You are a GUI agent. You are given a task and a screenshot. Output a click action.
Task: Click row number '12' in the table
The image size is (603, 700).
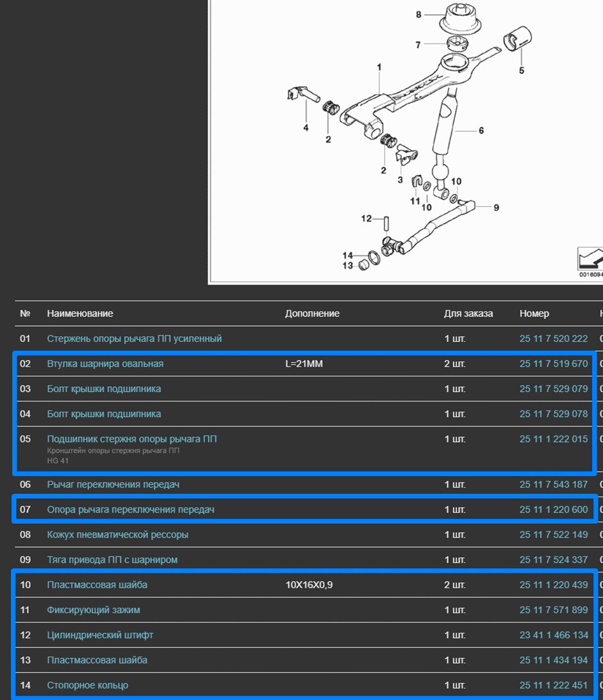25,635
